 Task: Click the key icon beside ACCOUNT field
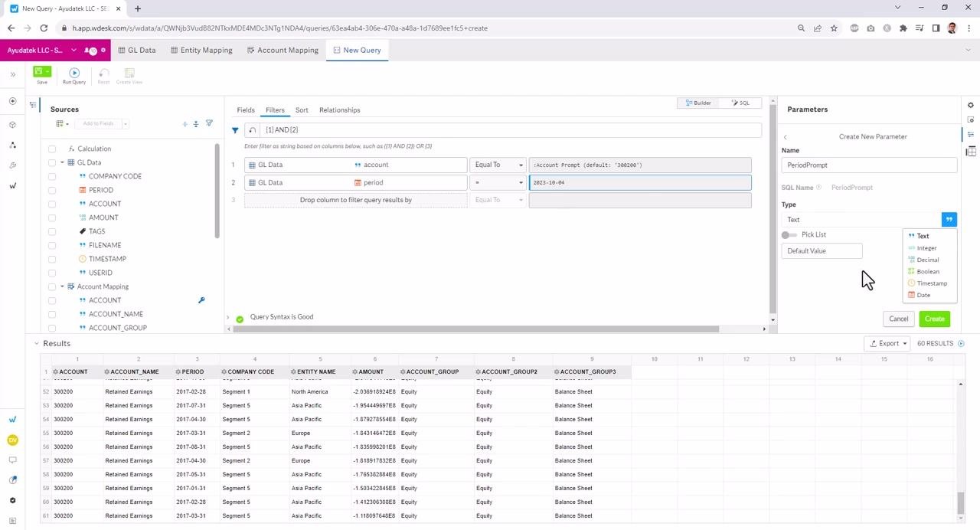pos(201,300)
